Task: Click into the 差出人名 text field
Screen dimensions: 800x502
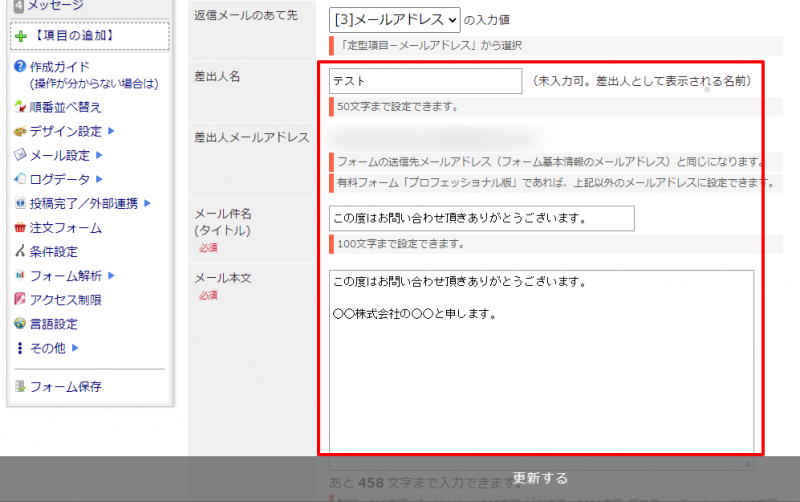Action: coord(425,81)
